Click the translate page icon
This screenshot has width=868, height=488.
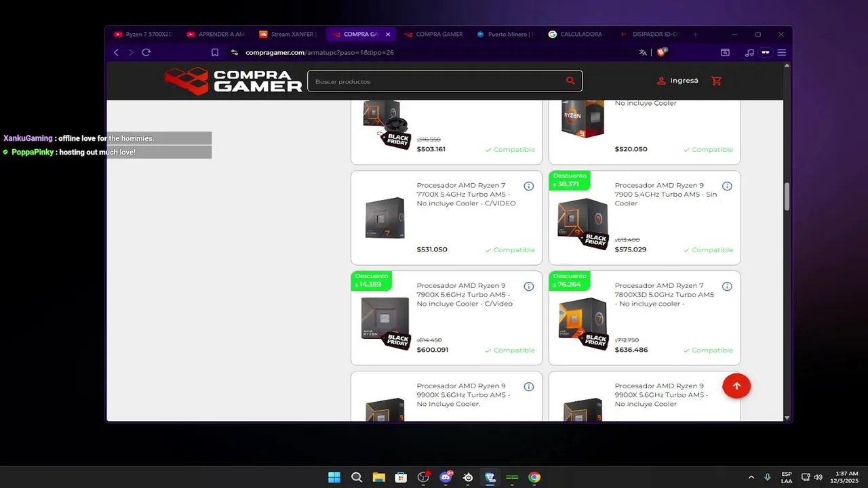tap(643, 52)
